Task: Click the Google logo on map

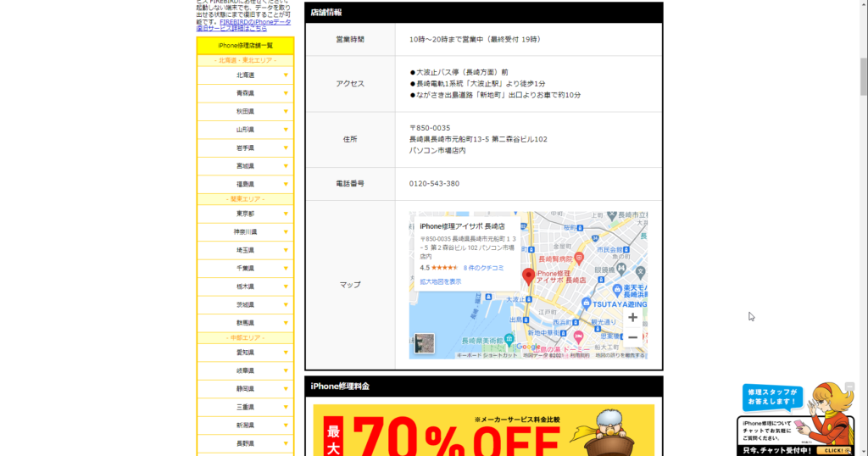Action: tap(528, 347)
